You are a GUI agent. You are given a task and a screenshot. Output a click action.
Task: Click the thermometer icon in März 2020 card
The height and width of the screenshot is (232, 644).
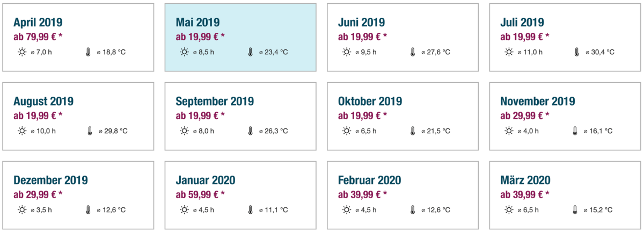[x=576, y=209]
